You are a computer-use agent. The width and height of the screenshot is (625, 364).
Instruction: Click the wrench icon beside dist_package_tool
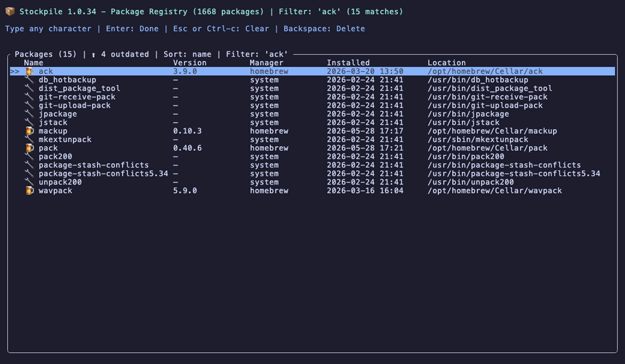click(29, 88)
